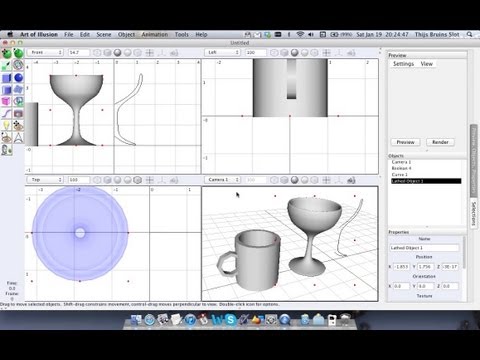Toggle the grid icon in Left view toolbar
This screenshot has height=360, width=480.
pos(326,53)
